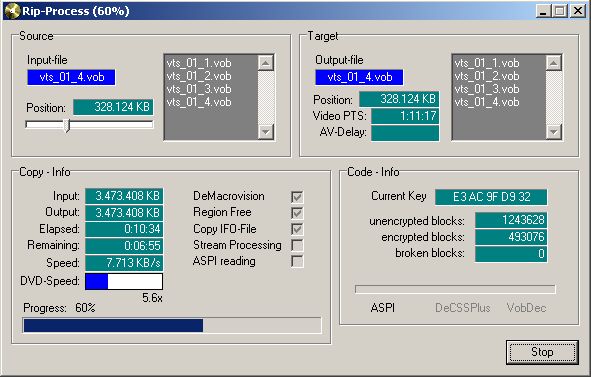Click the encrypted blocks count 493076
Screen dimensions: 591x377
coord(511,237)
